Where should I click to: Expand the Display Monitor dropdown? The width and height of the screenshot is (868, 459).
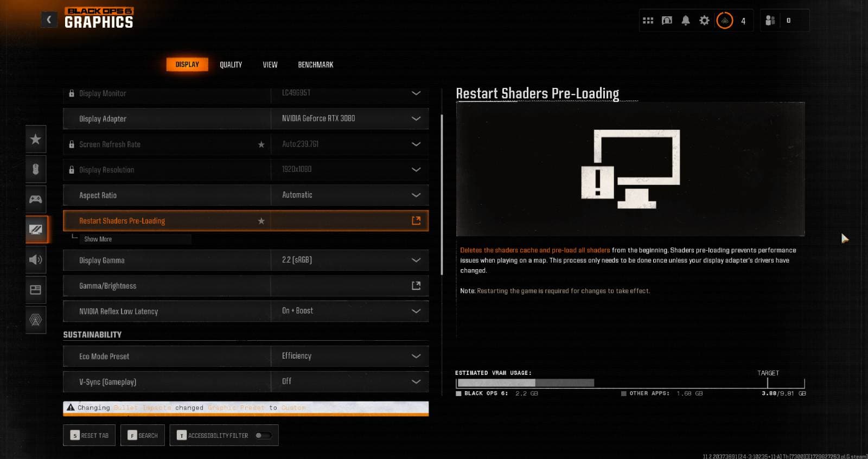click(x=416, y=93)
